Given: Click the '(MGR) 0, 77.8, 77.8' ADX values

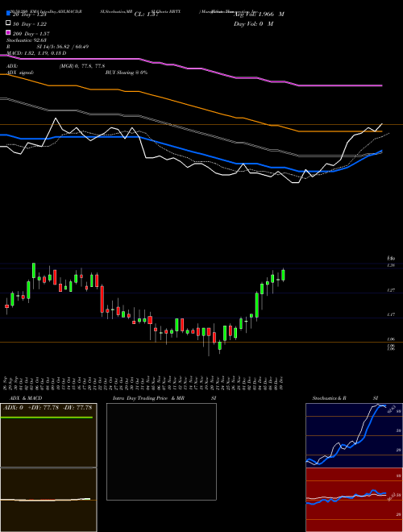Looking at the screenshot, I should click(x=82, y=66).
